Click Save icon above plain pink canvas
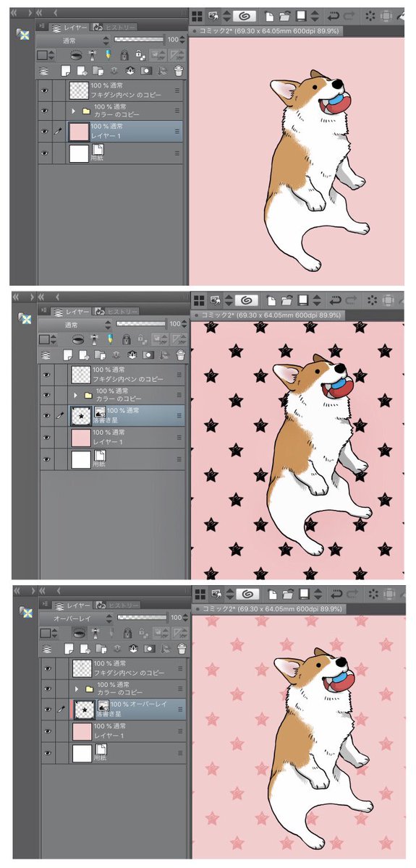This screenshot has width=416, height=868. tap(301, 16)
